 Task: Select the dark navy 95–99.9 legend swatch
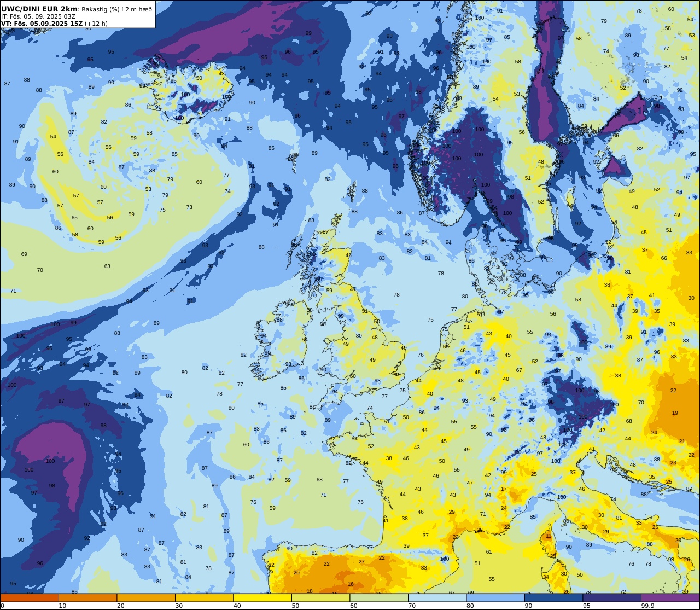pos(612,597)
